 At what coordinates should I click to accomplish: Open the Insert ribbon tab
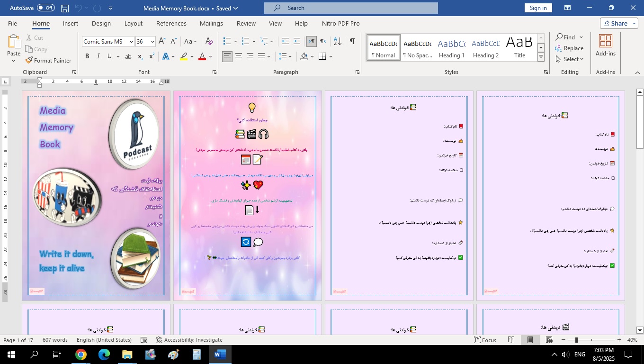[71, 23]
